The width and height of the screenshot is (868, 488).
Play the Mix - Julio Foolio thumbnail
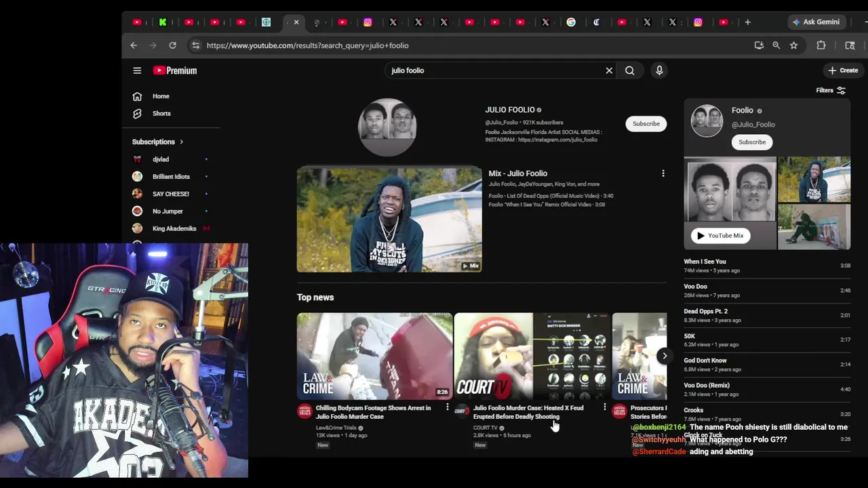389,220
